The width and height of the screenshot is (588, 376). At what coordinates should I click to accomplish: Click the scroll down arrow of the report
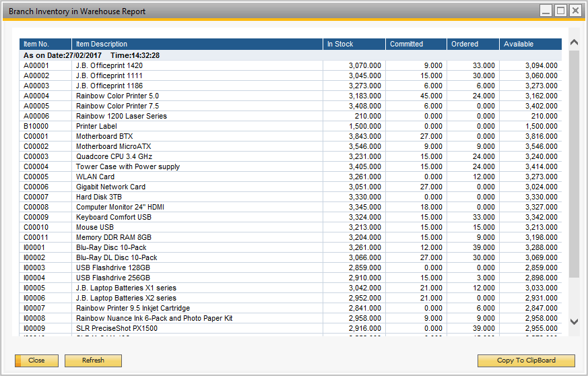574,321
